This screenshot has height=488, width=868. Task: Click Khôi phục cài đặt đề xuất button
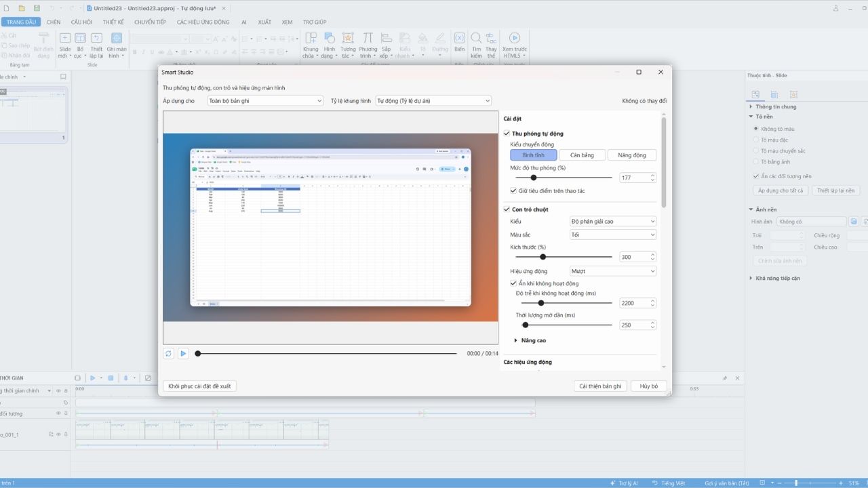coord(199,386)
